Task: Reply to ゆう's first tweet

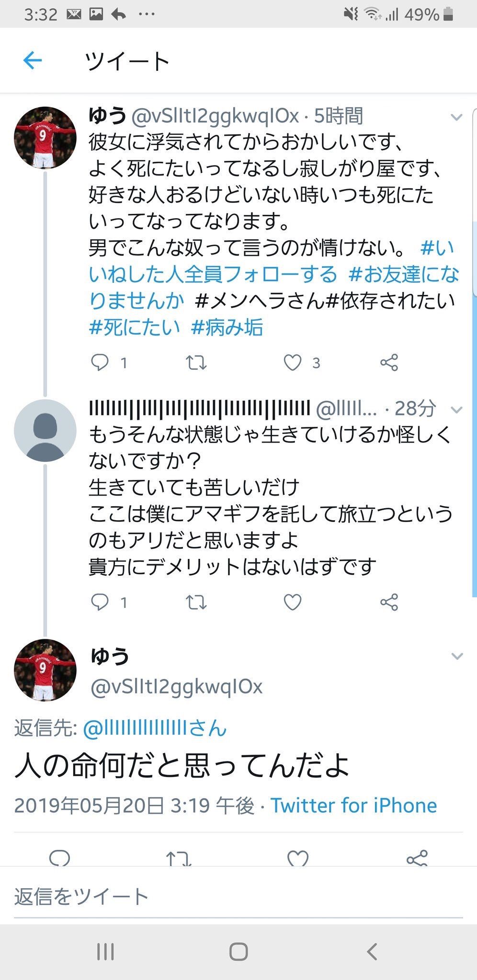Action: 100,363
